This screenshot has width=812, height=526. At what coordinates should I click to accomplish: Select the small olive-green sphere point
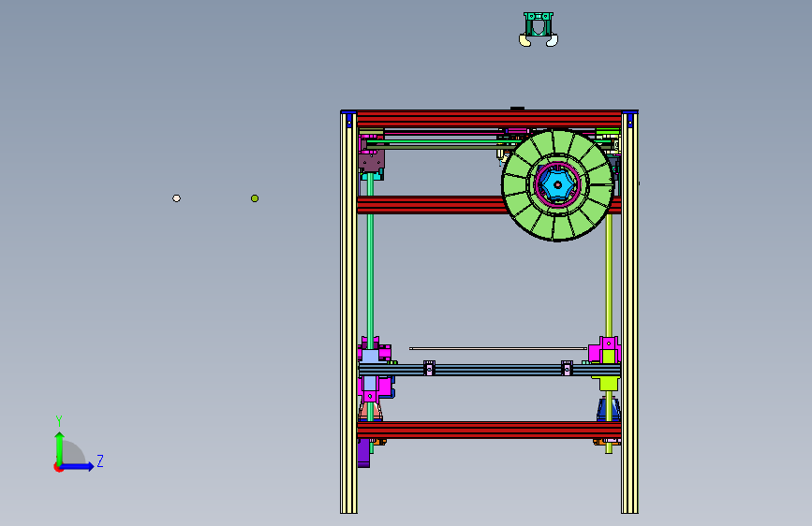point(255,198)
